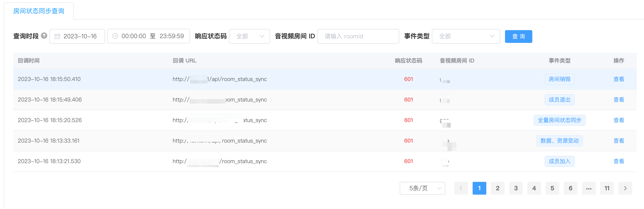Click the calendar icon in date field
Screen dimensions: 644x209
57,36
